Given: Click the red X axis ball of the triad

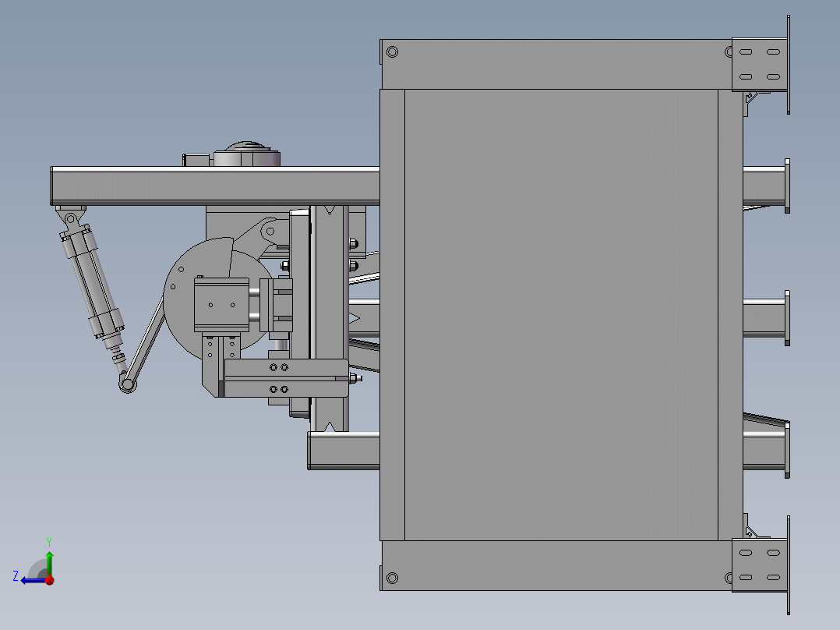Looking at the screenshot, I should click(49, 580).
